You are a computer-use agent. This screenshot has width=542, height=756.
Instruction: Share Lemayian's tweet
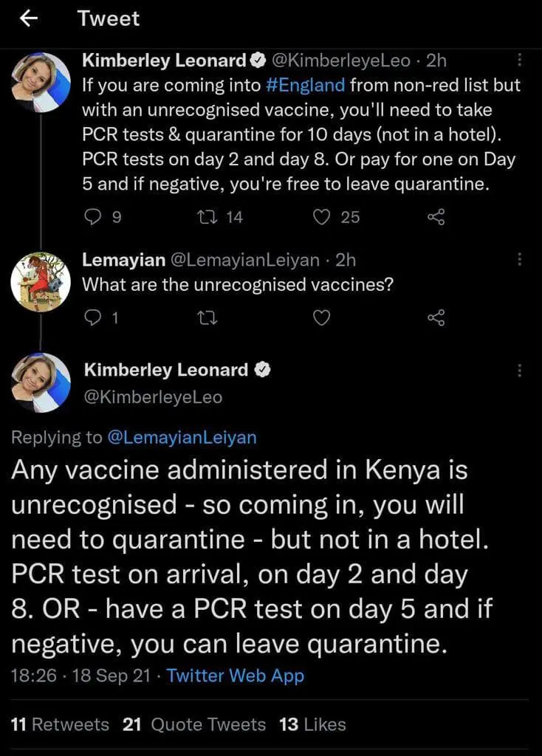(436, 317)
